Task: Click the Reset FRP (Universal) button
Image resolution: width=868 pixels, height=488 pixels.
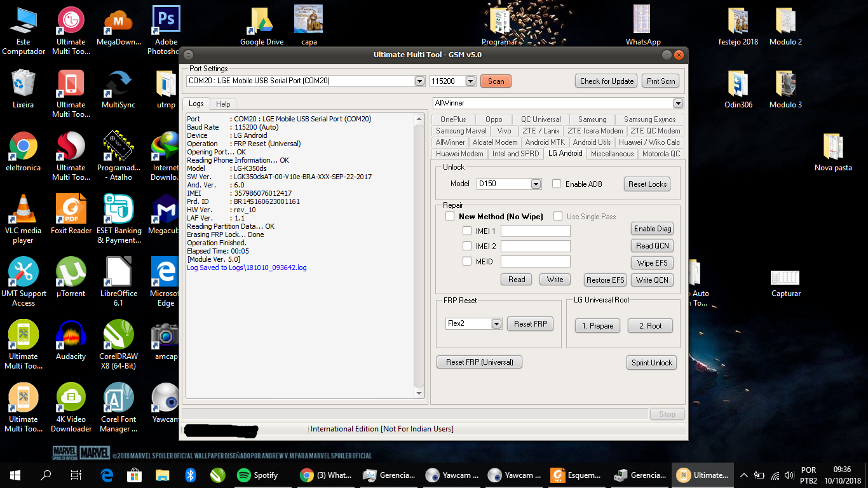Action: [x=480, y=362]
